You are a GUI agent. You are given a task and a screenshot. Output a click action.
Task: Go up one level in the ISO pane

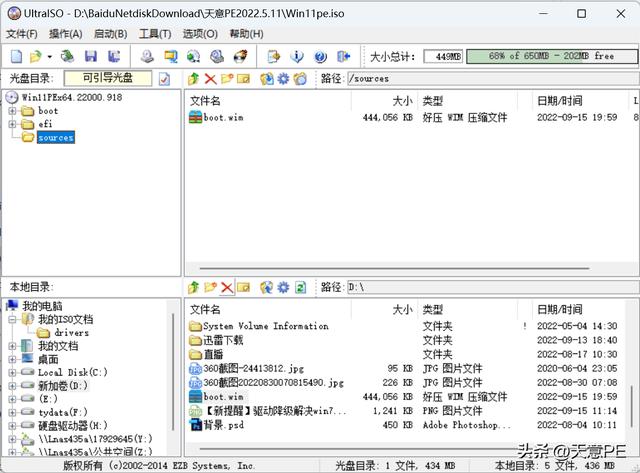pyautogui.click(x=193, y=78)
